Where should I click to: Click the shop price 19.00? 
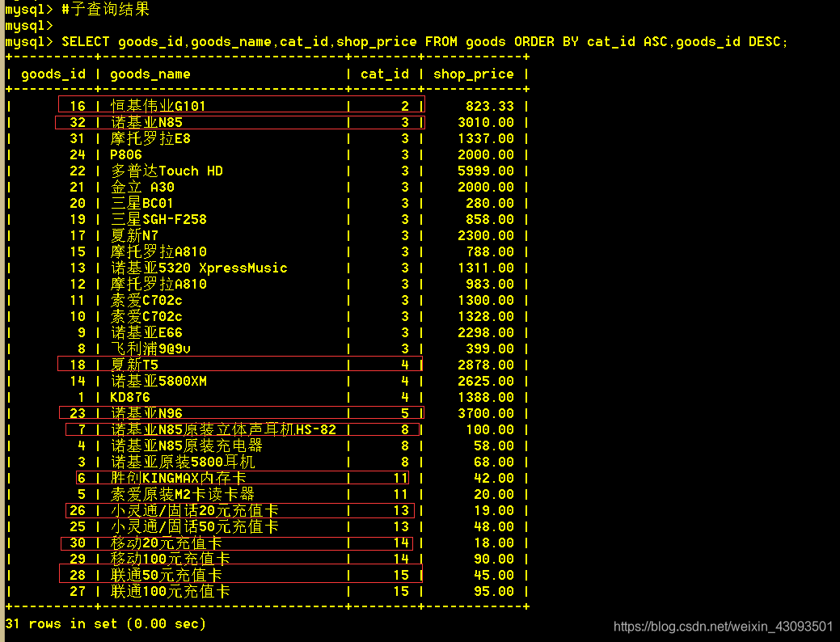click(x=494, y=510)
